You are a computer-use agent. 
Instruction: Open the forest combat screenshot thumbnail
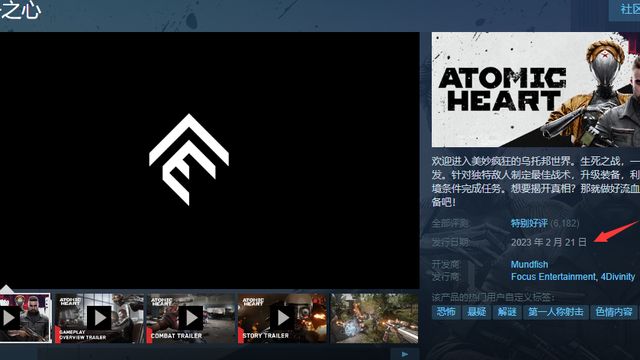click(374, 318)
